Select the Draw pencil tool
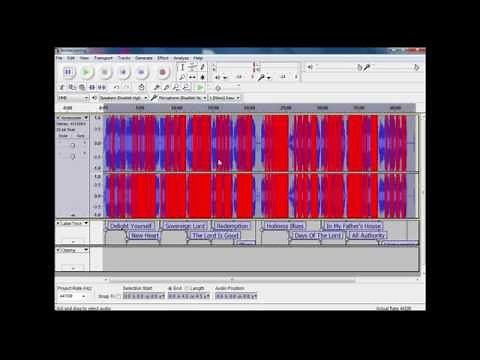Viewport: 480px width, 360px height. click(x=202, y=67)
